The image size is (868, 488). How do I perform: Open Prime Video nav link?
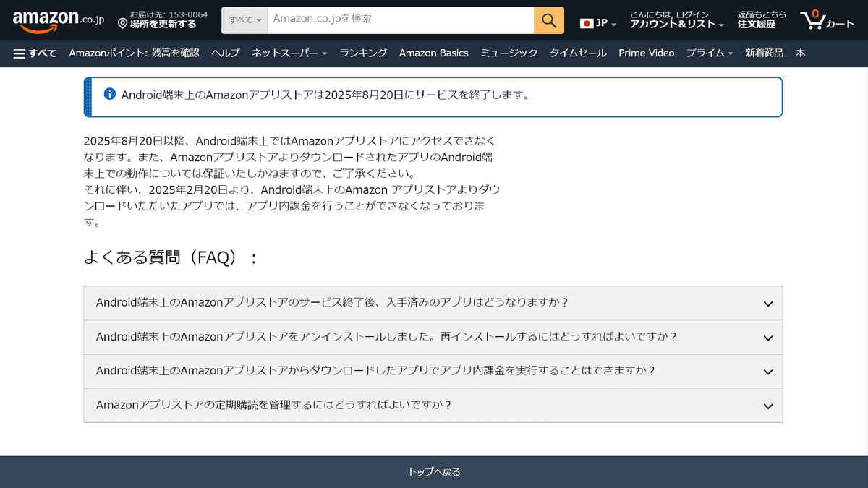(646, 53)
